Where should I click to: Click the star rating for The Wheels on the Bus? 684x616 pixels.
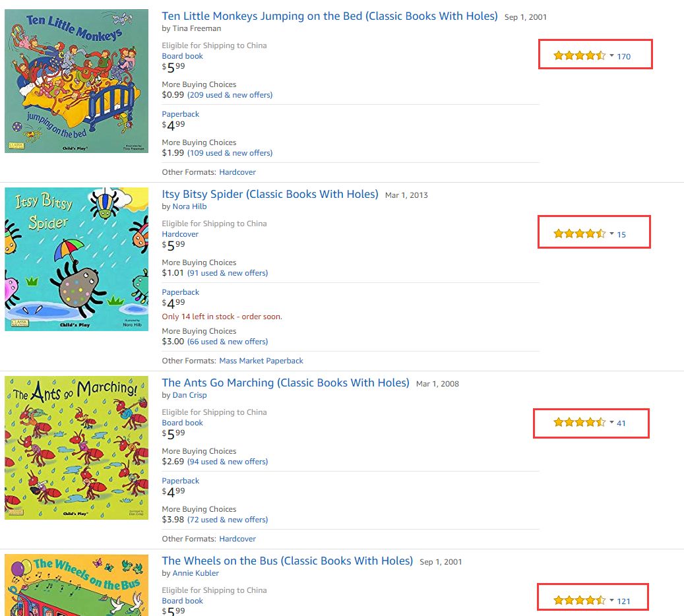tap(579, 601)
